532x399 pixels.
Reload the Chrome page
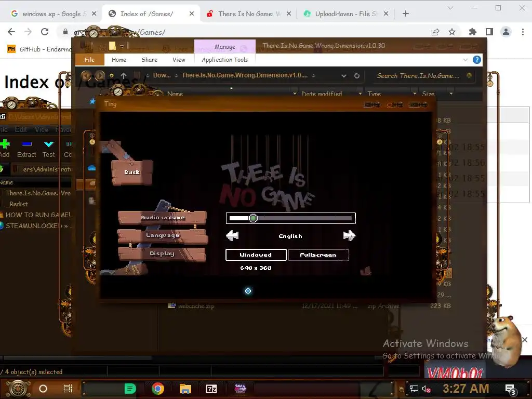(x=45, y=32)
